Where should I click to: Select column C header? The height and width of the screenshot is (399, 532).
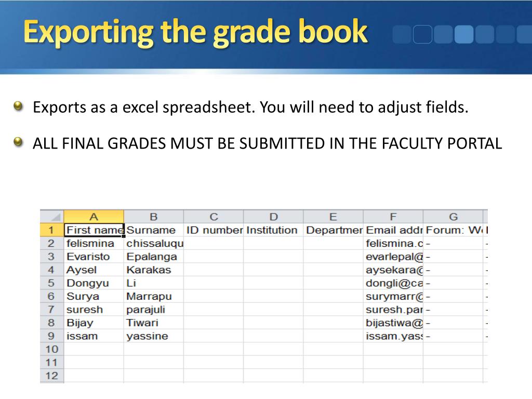coord(214,217)
